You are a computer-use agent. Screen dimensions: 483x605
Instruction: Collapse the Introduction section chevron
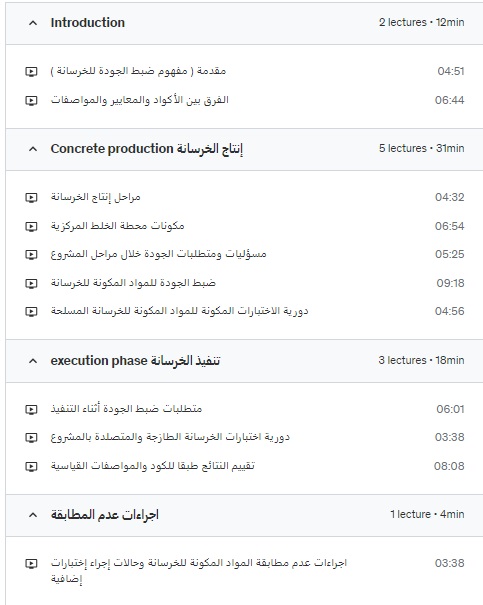click(x=33, y=23)
